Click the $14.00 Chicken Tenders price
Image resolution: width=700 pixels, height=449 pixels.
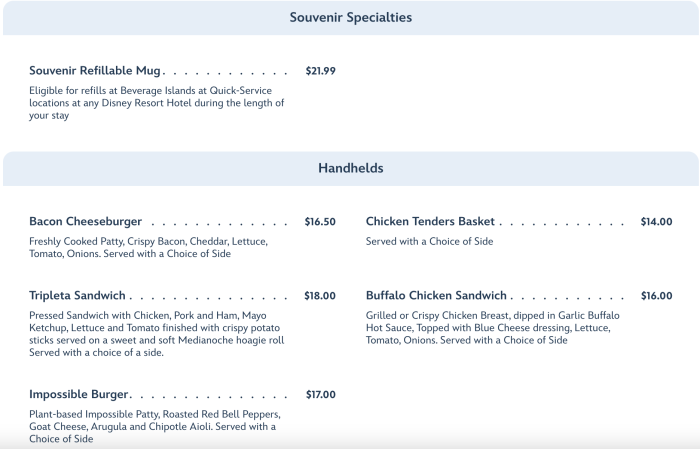[x=656, y=222]
